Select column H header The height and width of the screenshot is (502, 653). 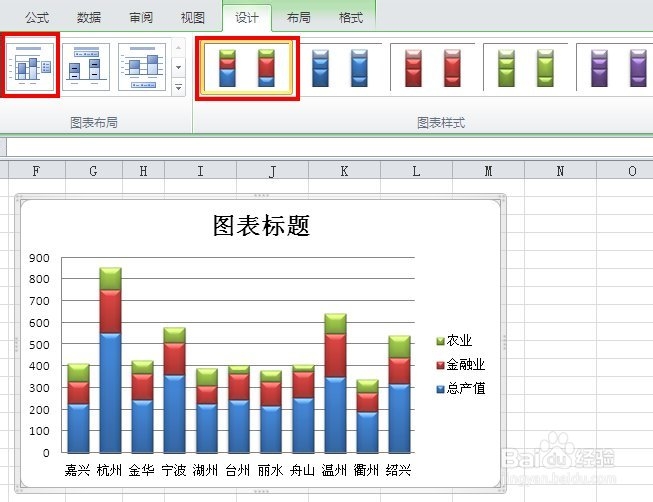(x=143, y=171)
